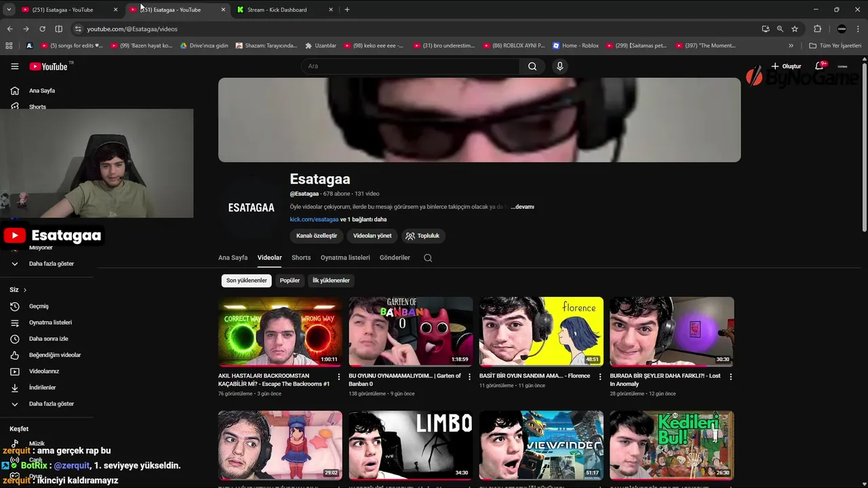Select İlk yüklenenler filter chip
The width and height of the screenshot is (868, 488).
click(331, 281)
